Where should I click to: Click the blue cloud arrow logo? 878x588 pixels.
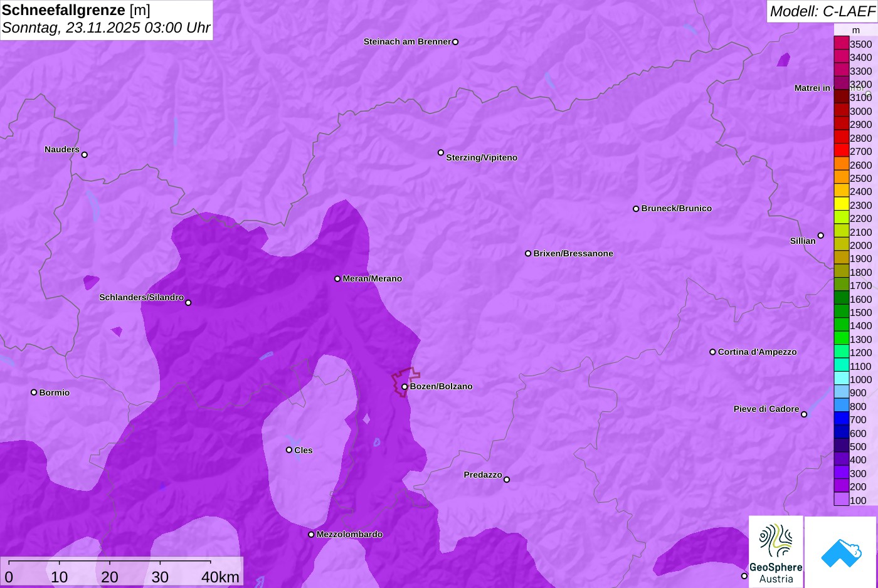click(840, 552)
